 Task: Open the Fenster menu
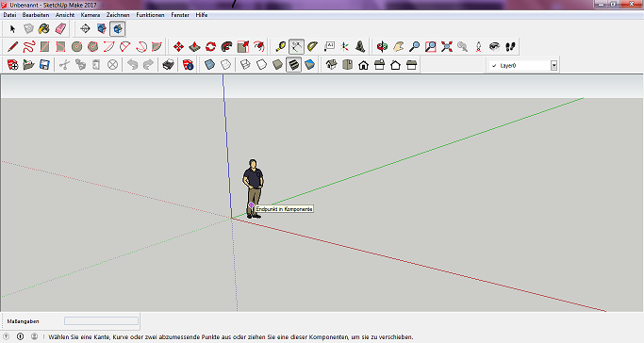click(x=180, y=15)
